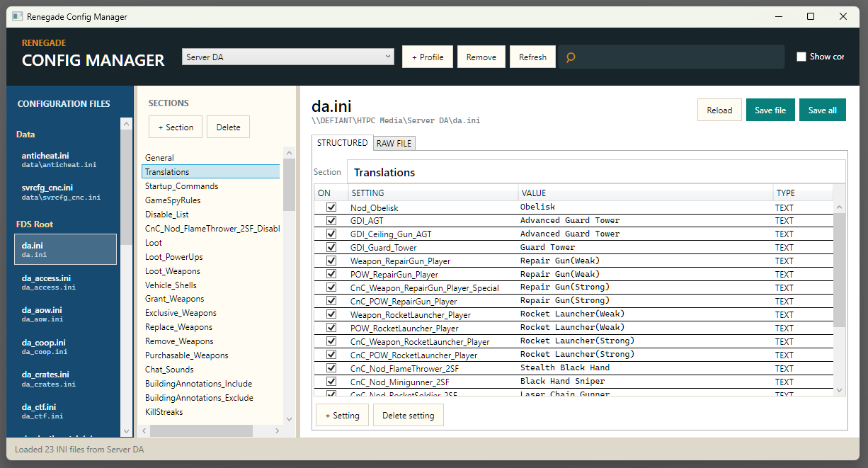Toggle Weapon_RocketLauncher_Player checkbox
868x468 pixels.
point(331,315)
